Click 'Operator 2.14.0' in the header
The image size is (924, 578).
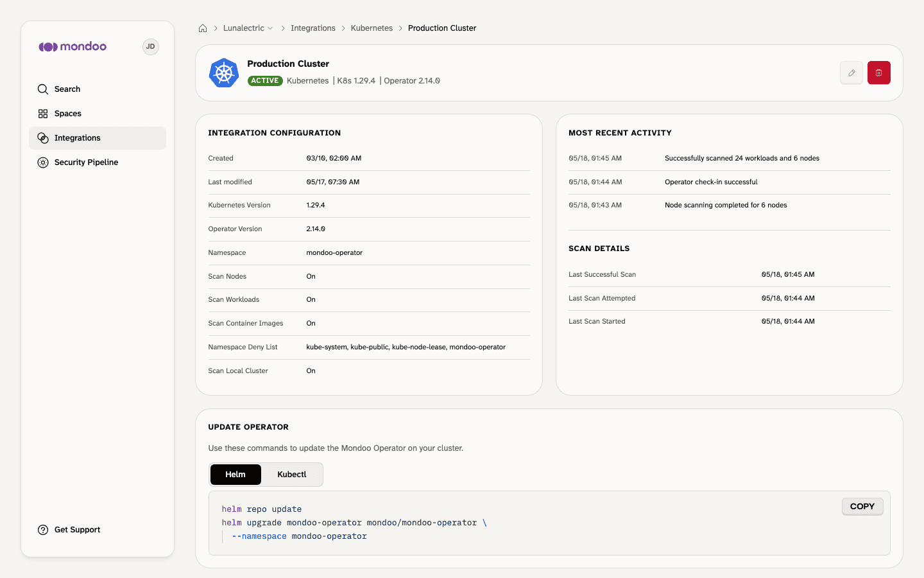[x=412, y=81]
